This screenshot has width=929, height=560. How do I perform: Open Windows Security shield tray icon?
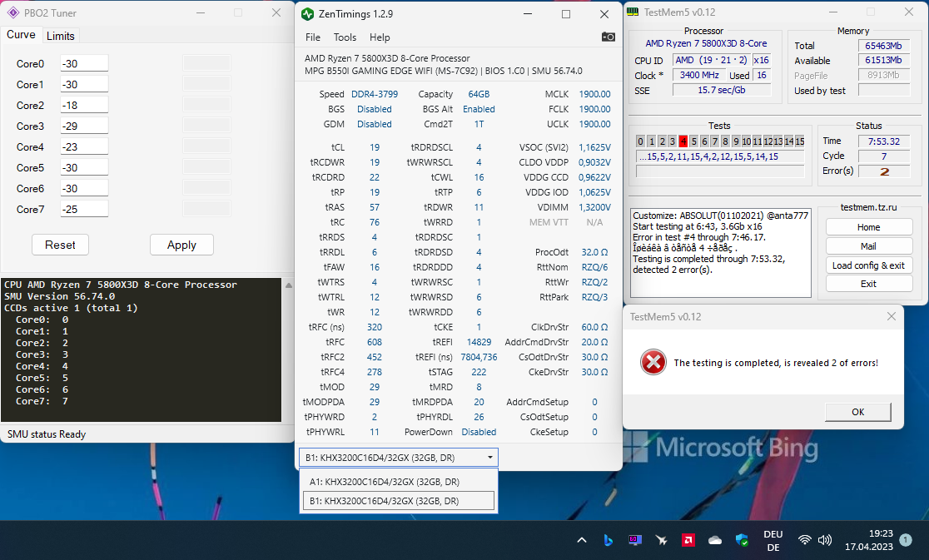point(742,540)
